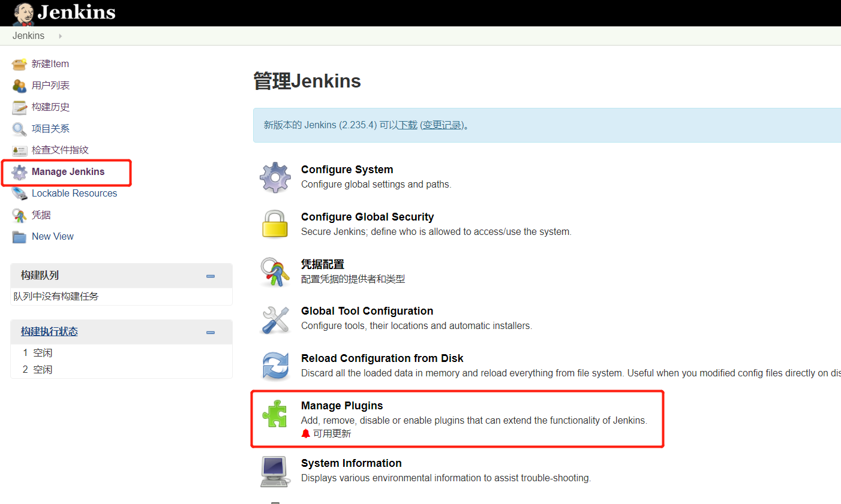Collapse the 构建执行状态 panel
The height and width of the screenshot is (504, 841).
(x=210, y=331)
